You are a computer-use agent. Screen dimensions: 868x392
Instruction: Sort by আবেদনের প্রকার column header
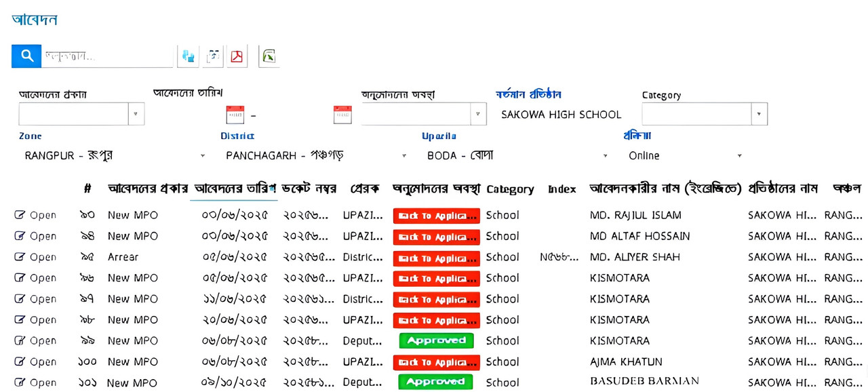pos(148,189)
